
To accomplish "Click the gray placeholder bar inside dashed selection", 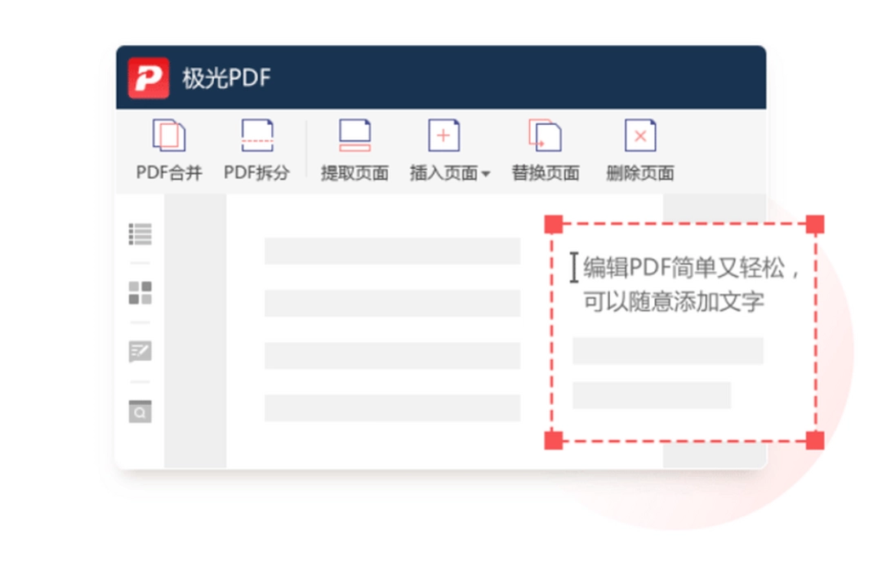I will click(668, 351).
